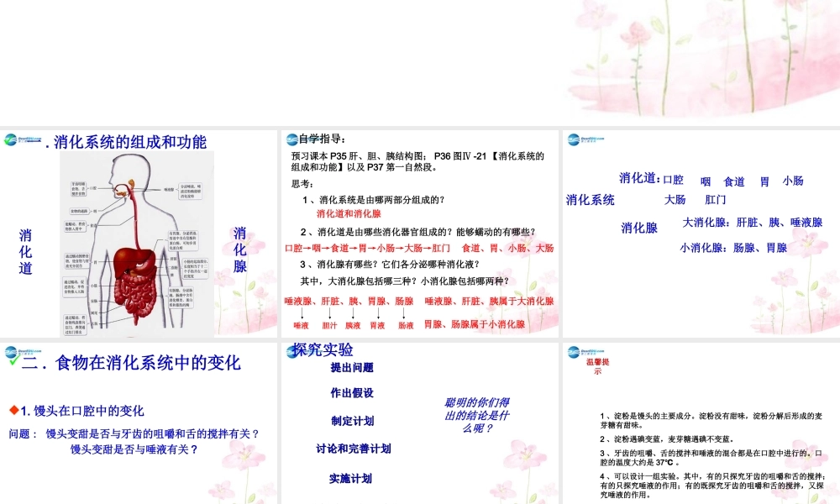Viewport: 840px width, 504px height.
Task: Click the 探究实验 title
Action: 323,349
